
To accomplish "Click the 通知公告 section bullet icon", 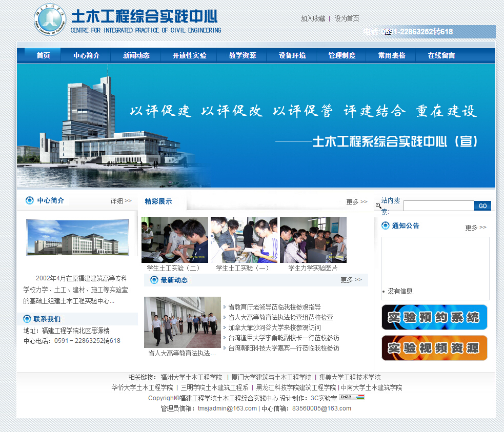I will (x=386, y=225).
